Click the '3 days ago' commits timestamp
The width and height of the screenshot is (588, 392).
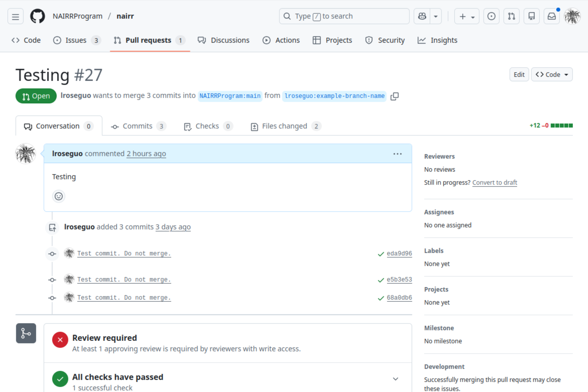click(173, 227)
